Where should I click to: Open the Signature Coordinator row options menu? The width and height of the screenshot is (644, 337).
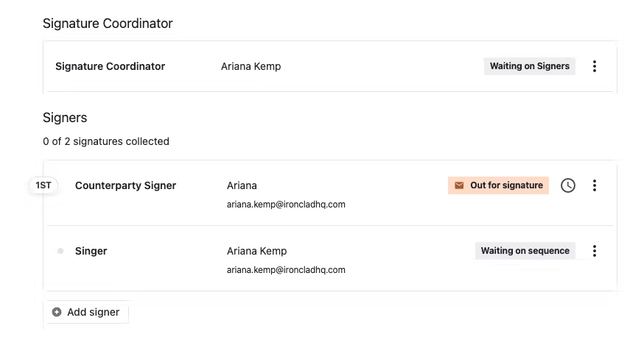(595, 66)
